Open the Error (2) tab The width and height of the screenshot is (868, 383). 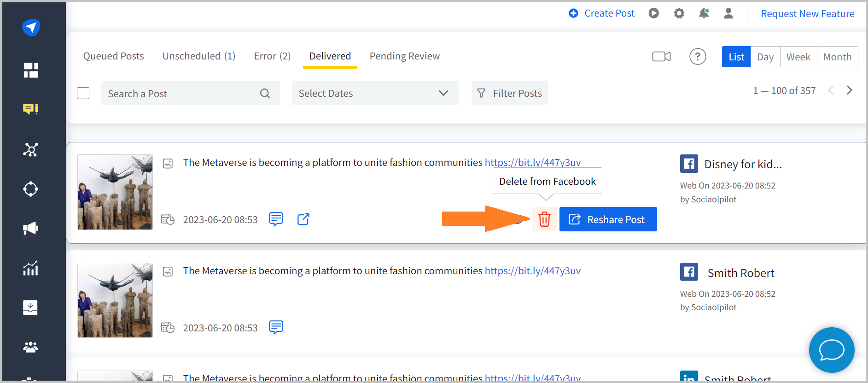pyautogui.click(x=272, y=56)
